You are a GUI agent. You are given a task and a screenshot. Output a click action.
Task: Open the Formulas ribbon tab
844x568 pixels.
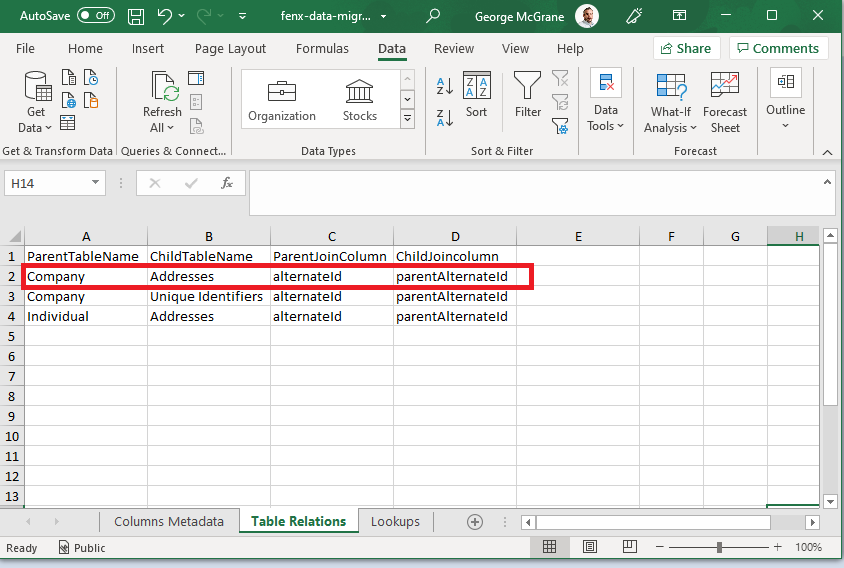(322, 48)
